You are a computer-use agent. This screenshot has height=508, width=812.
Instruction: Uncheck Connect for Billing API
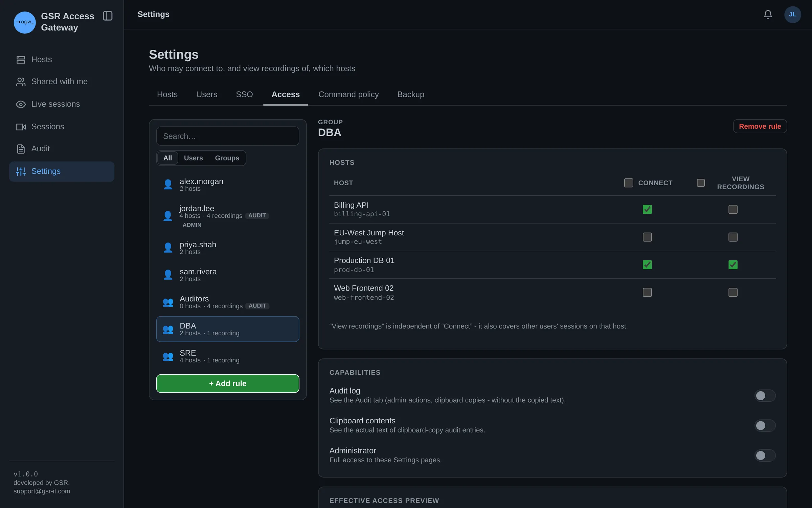(647, 209)
